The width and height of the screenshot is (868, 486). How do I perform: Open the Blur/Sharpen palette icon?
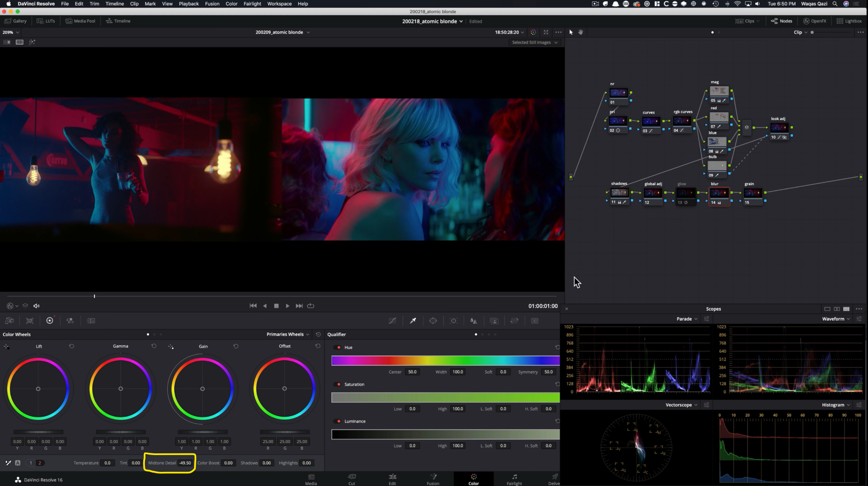[474, 321]
